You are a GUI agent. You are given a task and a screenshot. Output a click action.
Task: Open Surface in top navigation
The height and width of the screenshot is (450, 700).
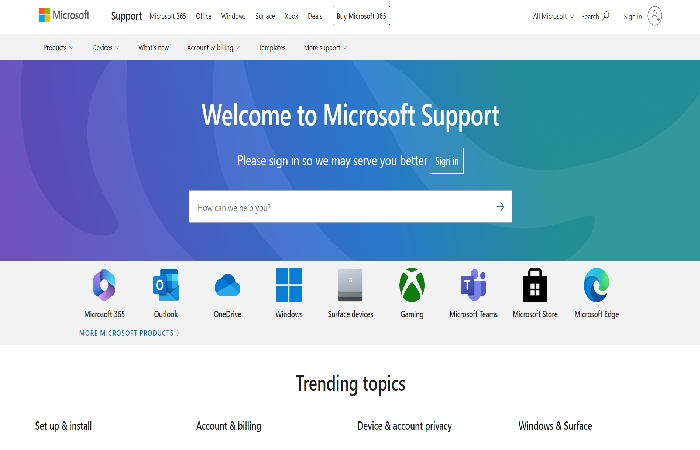tap(265, 16)
